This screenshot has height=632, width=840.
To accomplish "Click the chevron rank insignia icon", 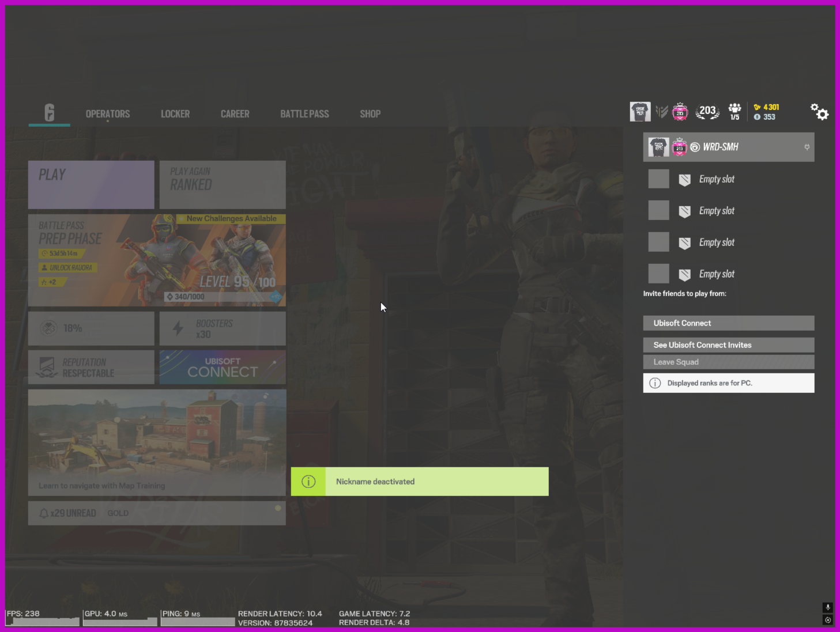I will click(662, 112).
